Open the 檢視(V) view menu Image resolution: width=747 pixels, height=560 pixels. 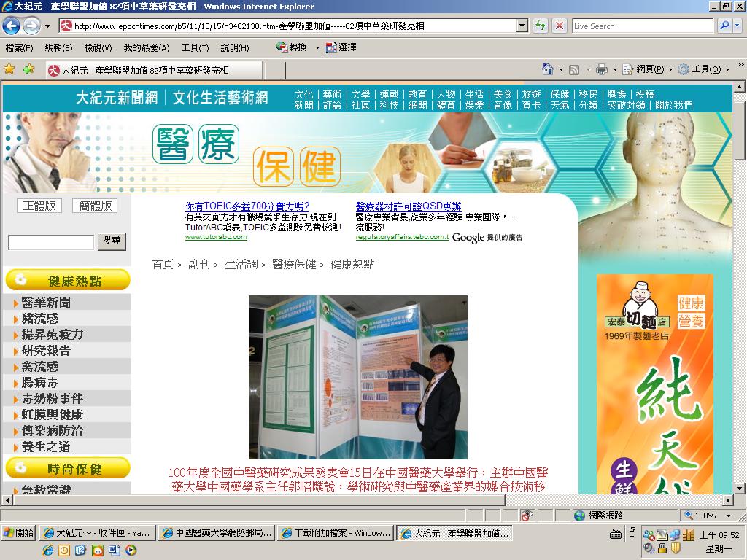[98, 47]
